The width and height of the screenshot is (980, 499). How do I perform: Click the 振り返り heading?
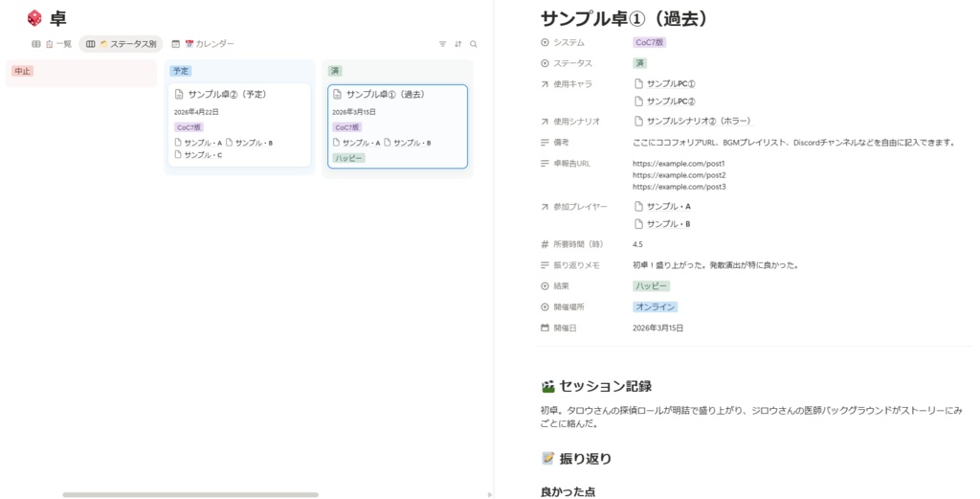[585, 459]
